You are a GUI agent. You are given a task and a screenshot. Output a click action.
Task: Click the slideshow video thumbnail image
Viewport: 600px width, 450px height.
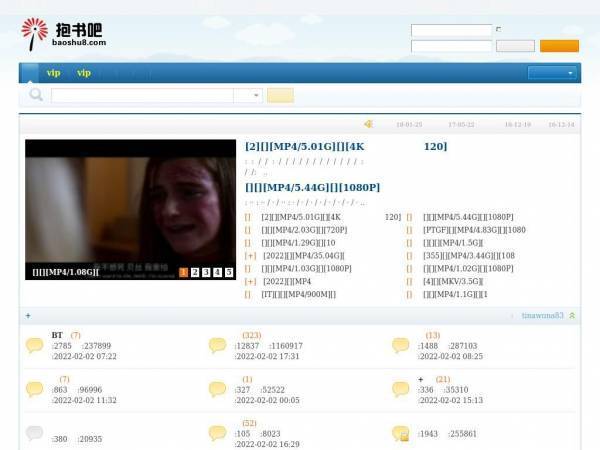(x=130, y=210)
